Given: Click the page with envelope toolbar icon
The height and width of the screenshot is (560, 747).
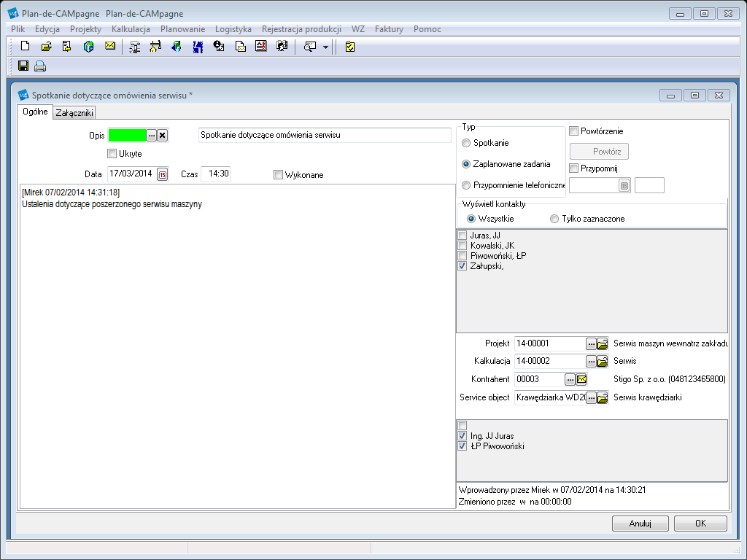Looking at the screenshot, I should (241, 46).
